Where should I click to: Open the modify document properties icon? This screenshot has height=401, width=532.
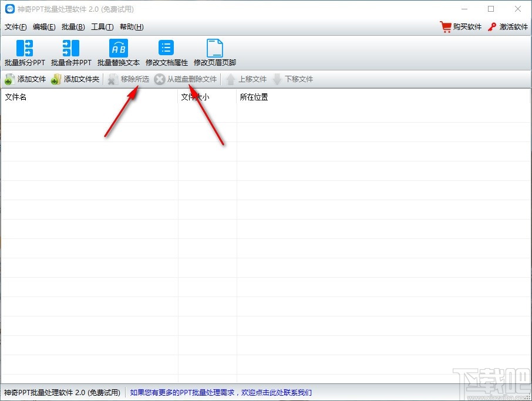point(166,48)
